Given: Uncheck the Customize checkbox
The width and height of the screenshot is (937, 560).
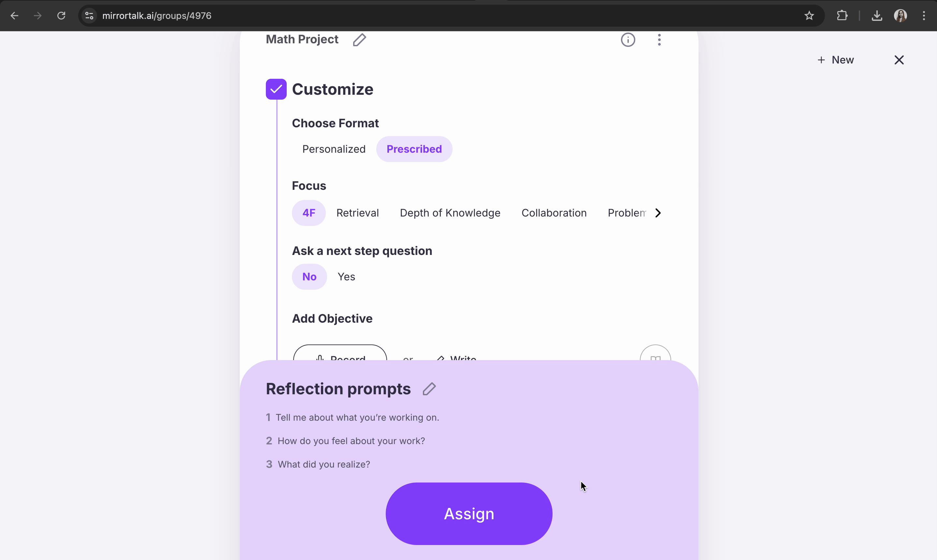Looking at the screenshot, I should click(x=276, y=90).
